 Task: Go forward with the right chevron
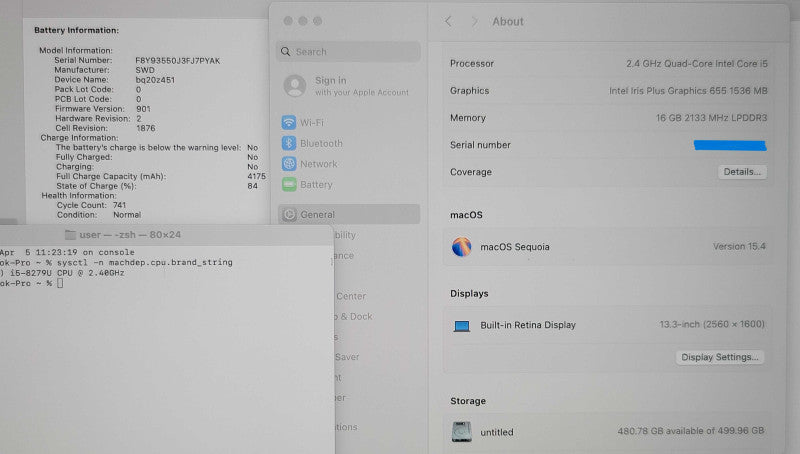[474, 21]
